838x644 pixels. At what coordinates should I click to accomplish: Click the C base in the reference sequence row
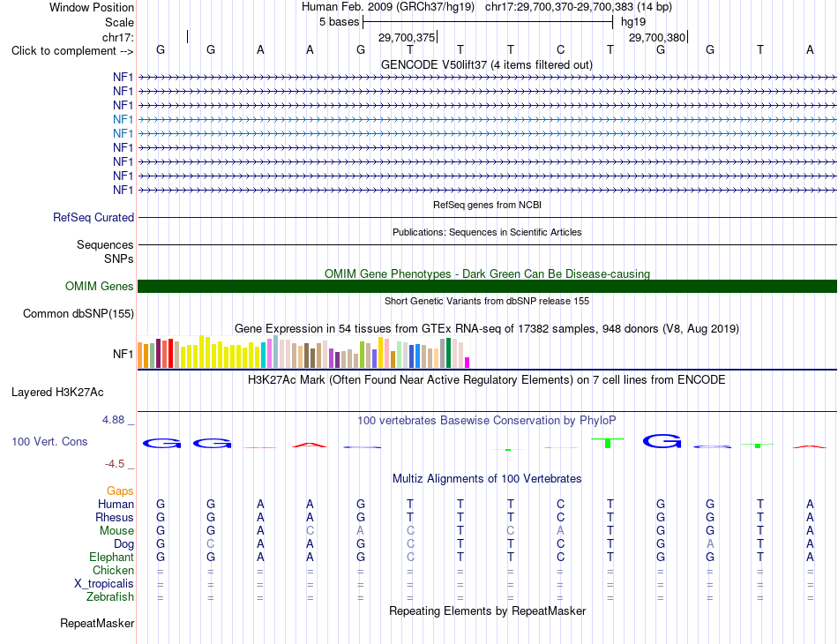pos(560,49)
